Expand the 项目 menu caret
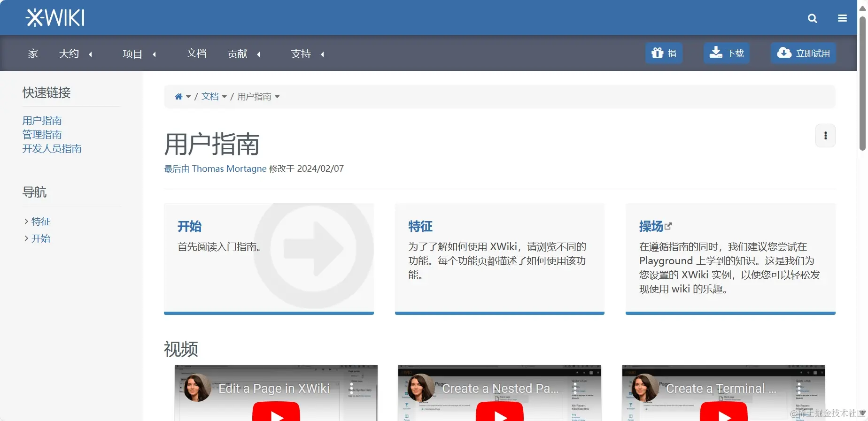This screenshot has width=868, height=421. pyautogui.click(x=155, y=54)
